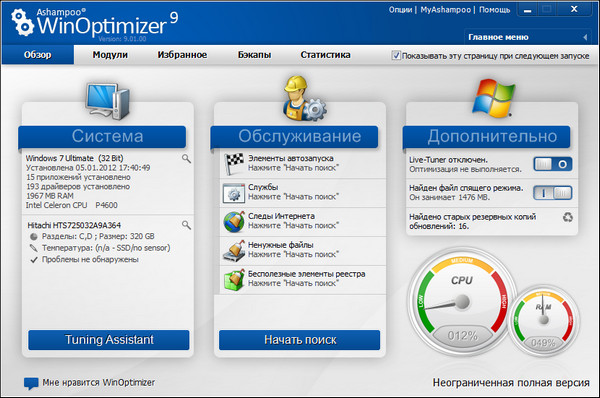
Task: Open the Статистика tab
Action: click(325, 55)
